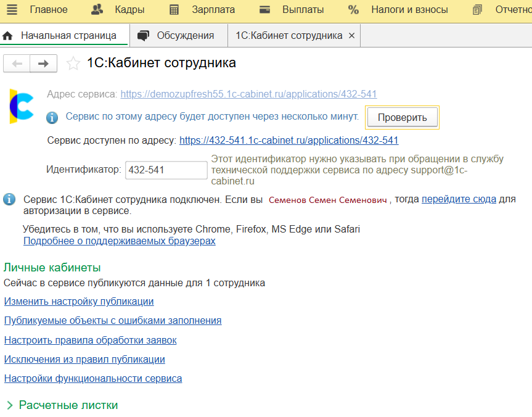This screenshot has width=532, height=417.
Task: Open the Кадры menu section
Action: coord(129,9)
